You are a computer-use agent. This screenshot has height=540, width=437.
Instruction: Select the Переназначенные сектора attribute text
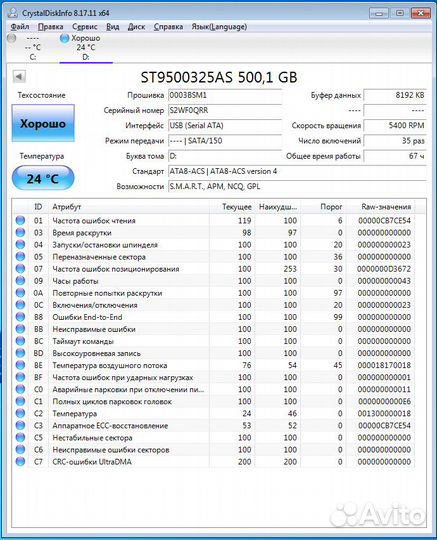coord(99,257)
